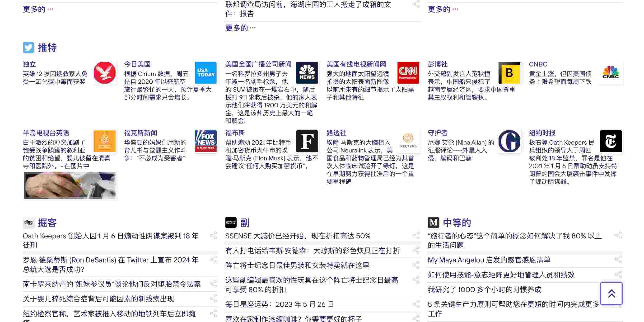Open My Maya Angelou gratitude list article
Viewport: 644px width, 322px height.
pos(489,260)
